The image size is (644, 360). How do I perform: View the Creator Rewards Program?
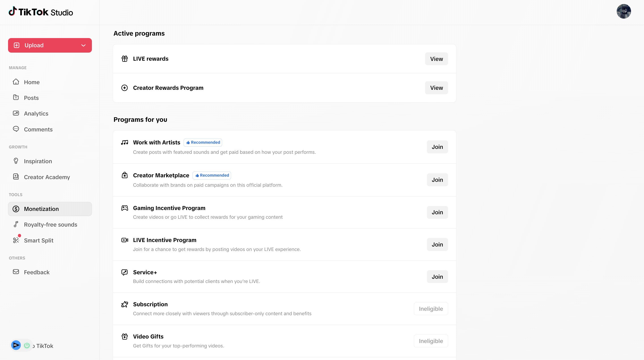pos(436,88)
